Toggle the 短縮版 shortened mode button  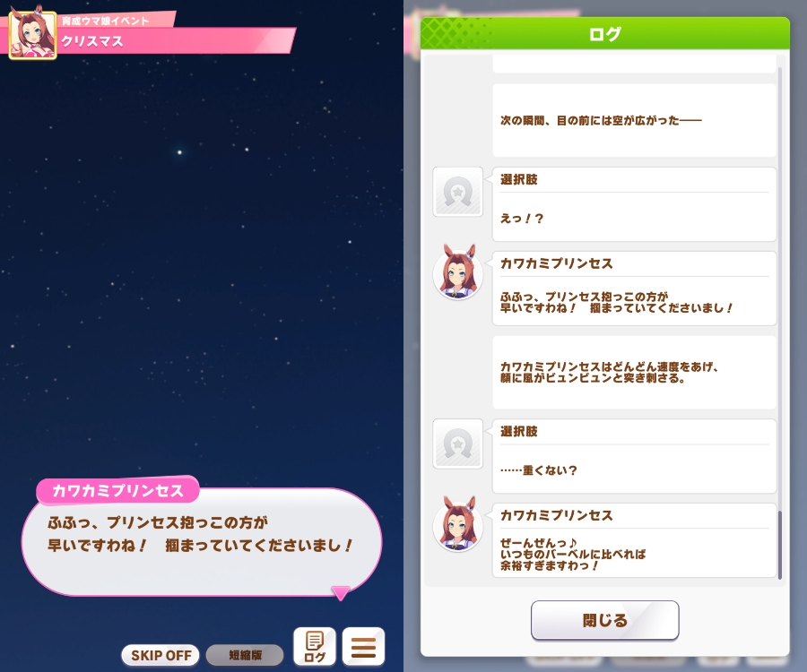click(245, 655)
